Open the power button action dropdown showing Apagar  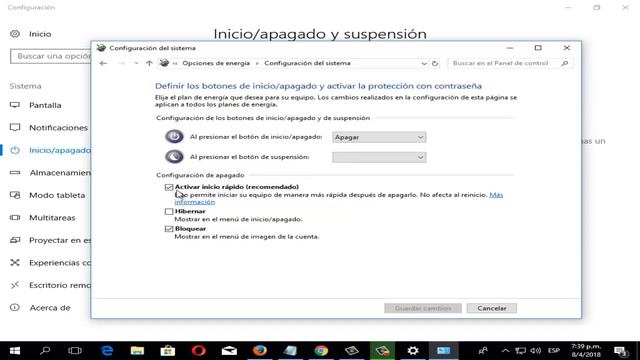click(379, 137)
